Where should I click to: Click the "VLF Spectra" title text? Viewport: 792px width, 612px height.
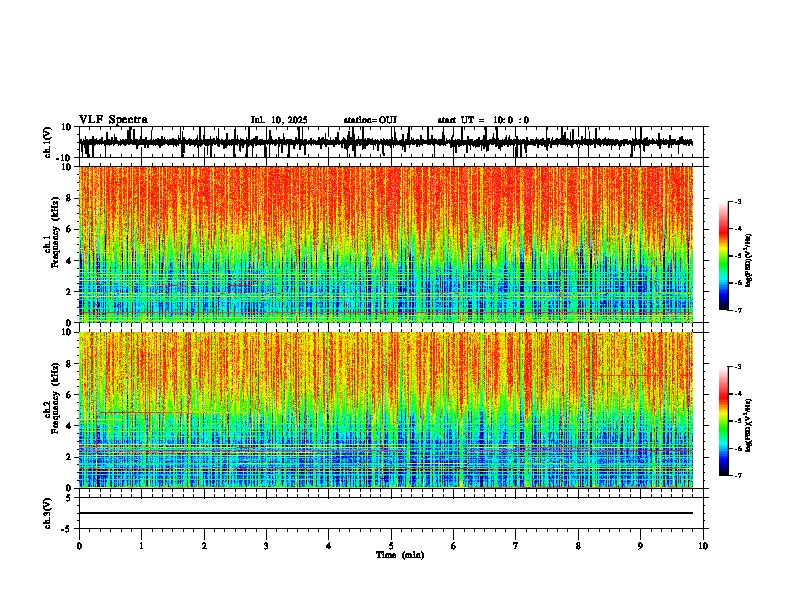pos(113,120)
